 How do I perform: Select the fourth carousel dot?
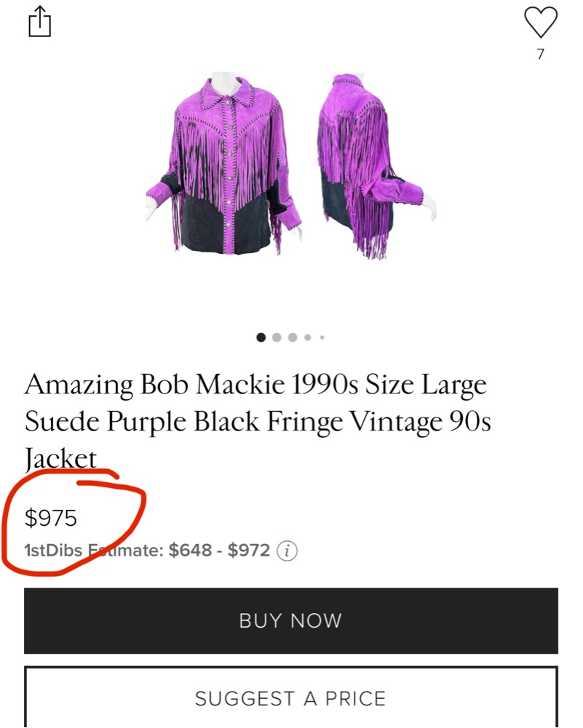click(308, 337)
